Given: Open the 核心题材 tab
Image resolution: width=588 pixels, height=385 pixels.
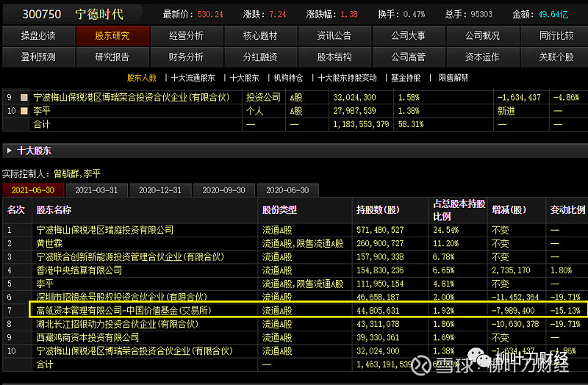Looking at the screenshot, I should click(260, 35).
